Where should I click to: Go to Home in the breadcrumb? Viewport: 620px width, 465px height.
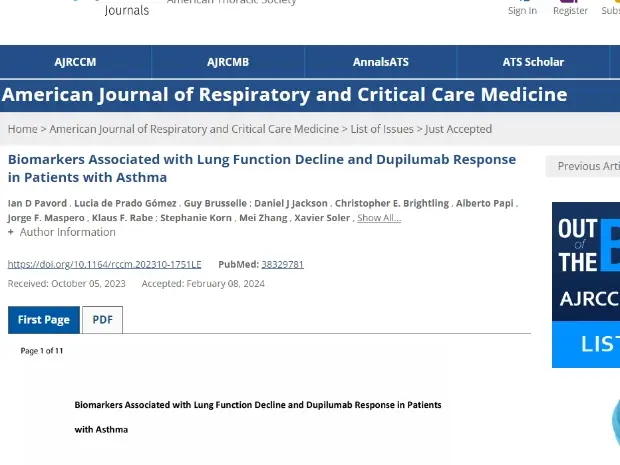(x=22, y=129)
